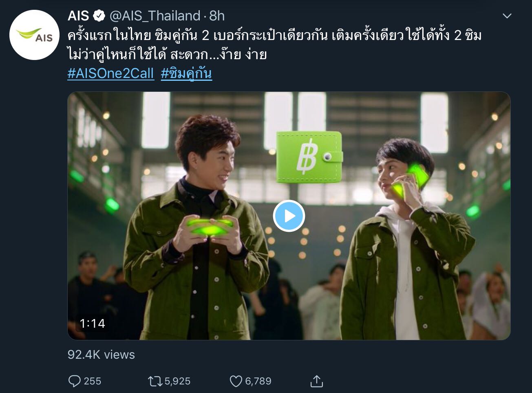This screenshot has height=393, width=532.
Task: Click the 1:14 video duration label
Action: pyautogui.click(x=92, y=324)
